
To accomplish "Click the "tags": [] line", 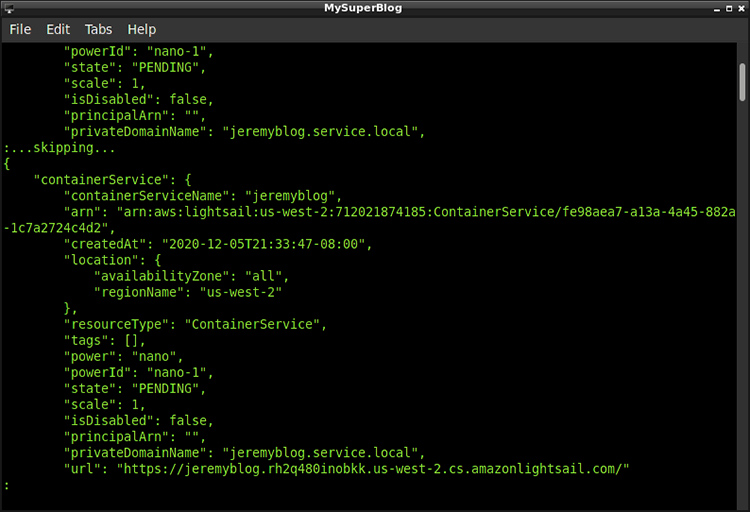I will click(104, 340).
